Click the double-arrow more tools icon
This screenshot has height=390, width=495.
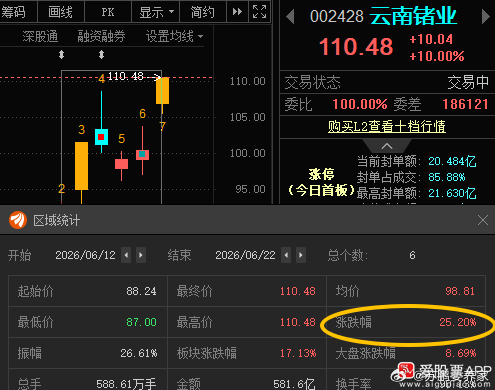pos(237,12)
